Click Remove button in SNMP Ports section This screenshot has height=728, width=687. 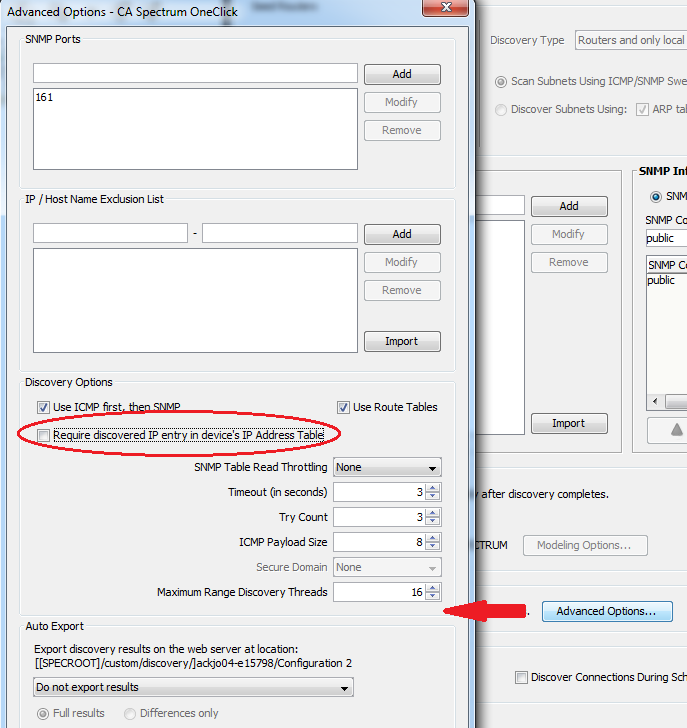(402, 130)
